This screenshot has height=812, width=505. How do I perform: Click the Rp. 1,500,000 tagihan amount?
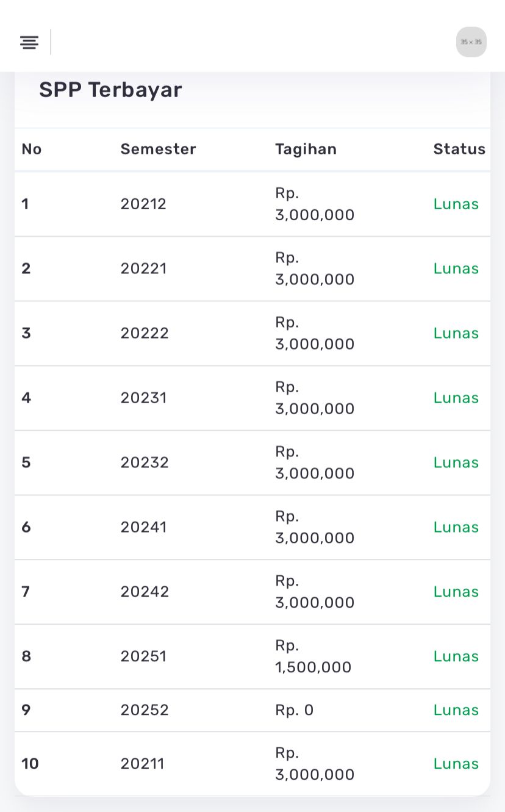pyautogui.click(x=313, y=656)
